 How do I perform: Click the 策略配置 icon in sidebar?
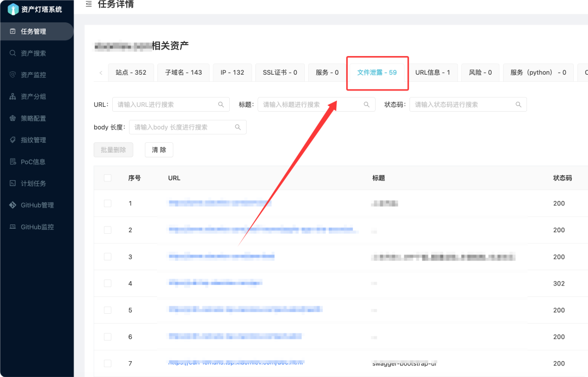[13, 118]
